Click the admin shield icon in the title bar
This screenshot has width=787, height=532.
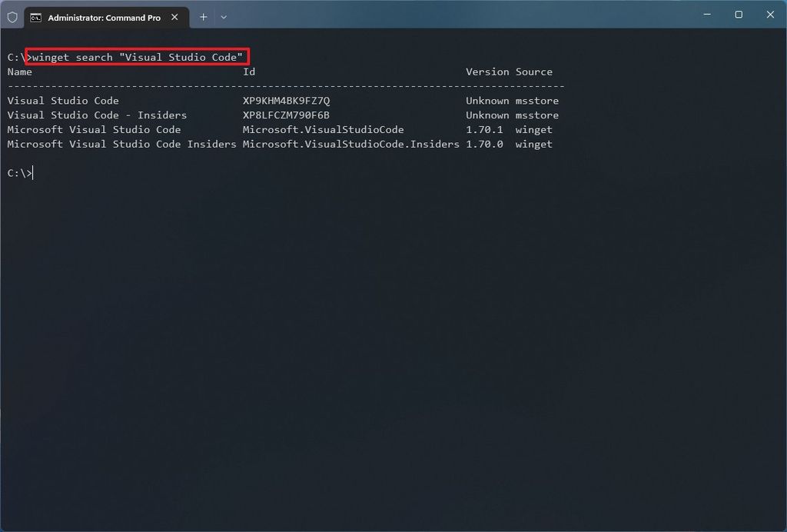[12, 16]
